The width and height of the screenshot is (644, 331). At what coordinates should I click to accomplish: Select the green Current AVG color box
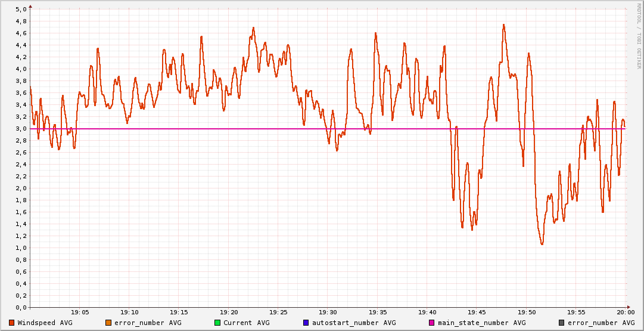coord(217,323)
